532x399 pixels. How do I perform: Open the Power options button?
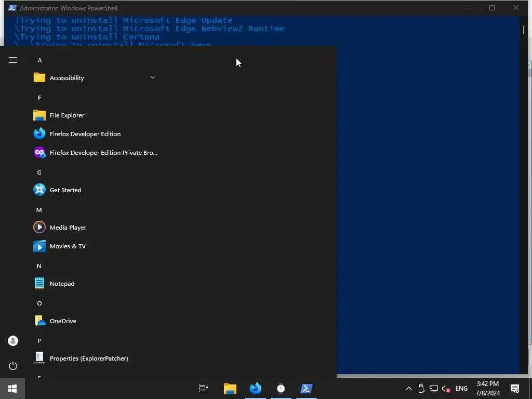(13, 366)
